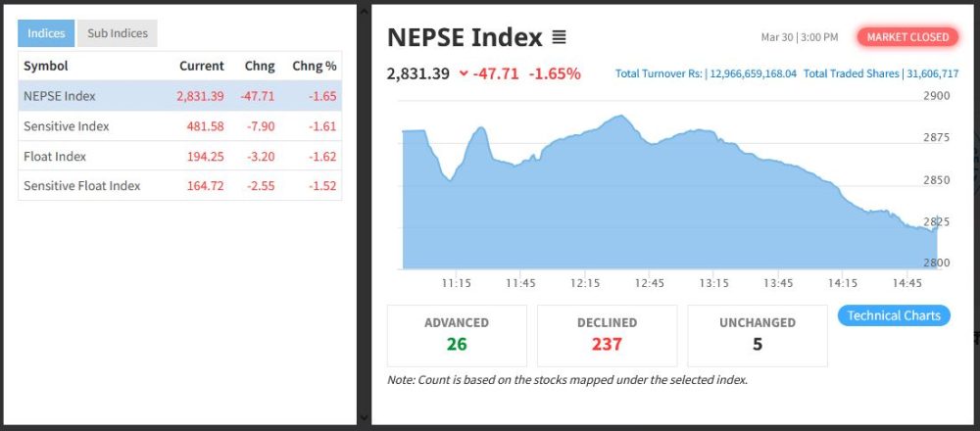The image size is (980, 431).
Task: Sort by the Symbol column header
Action: (45, 67)
